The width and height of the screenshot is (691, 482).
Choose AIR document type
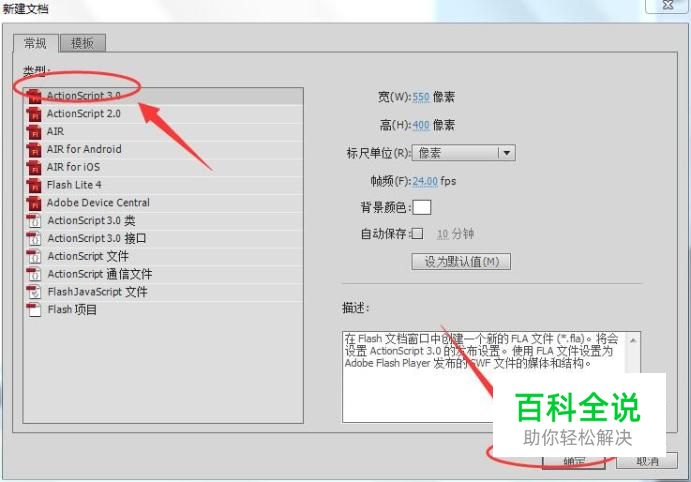click(x=163, y=131)
